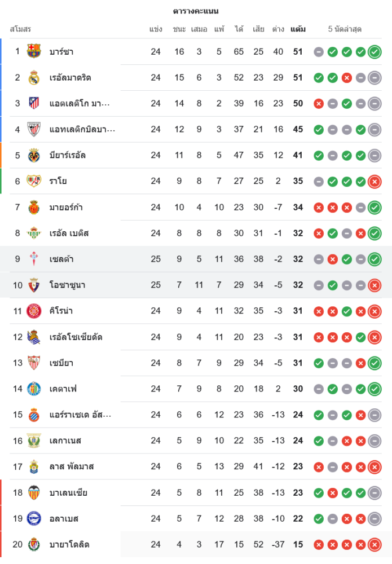392x564 pixels.
Task: Click Real Madrid's latest match draw indicator
Action: (x=375, y=78)
